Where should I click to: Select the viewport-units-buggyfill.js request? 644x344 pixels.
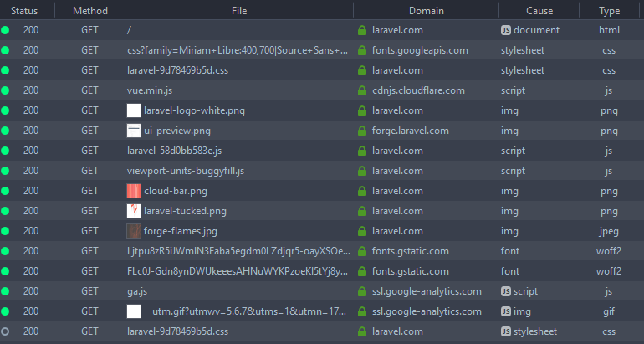point(186,171)
